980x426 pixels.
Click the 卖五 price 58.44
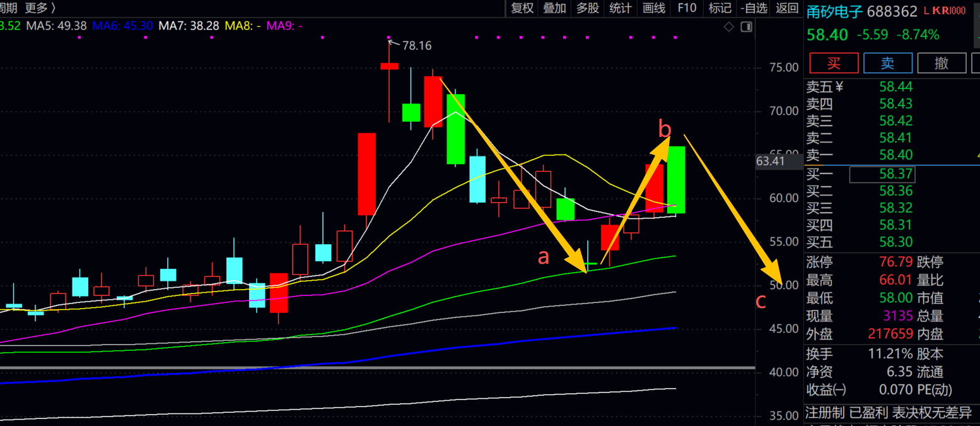896,87
